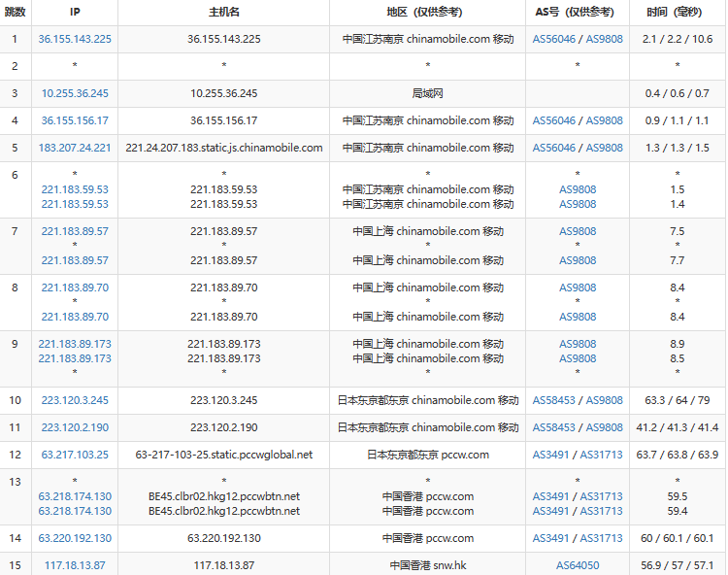Open the 223.120.3.245 IP link
This screenshot has height=575, width=728.
(x=75, y=400)
